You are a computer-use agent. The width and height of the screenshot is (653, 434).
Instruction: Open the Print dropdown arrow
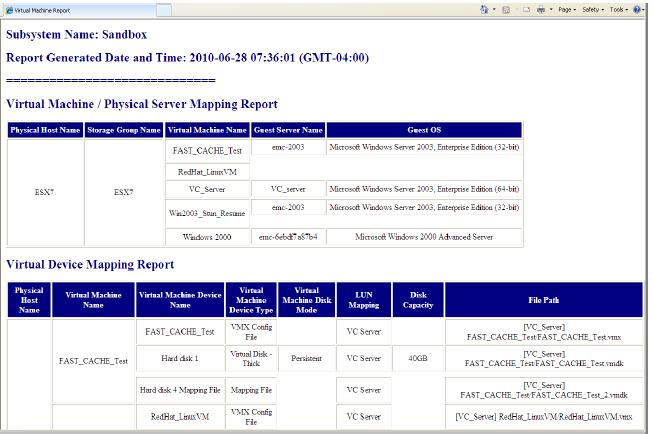pyautogui.click(x=551, y=10)
